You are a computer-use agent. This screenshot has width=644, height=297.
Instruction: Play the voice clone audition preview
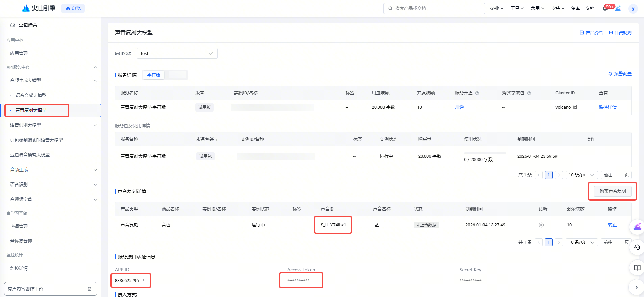(541, 225)
